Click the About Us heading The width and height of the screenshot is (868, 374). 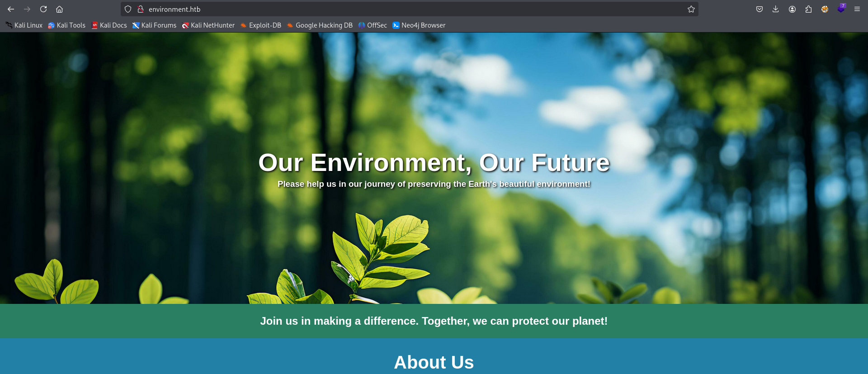[x=434, y=362]
